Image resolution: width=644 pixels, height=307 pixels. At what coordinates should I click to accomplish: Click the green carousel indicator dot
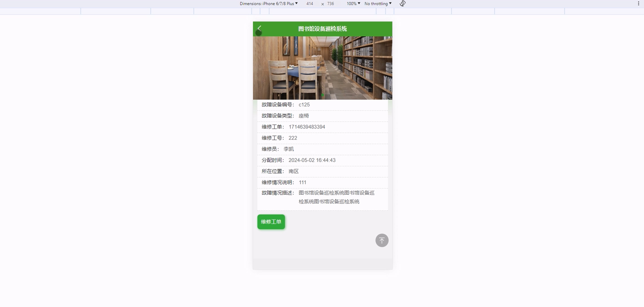(322, 95)
